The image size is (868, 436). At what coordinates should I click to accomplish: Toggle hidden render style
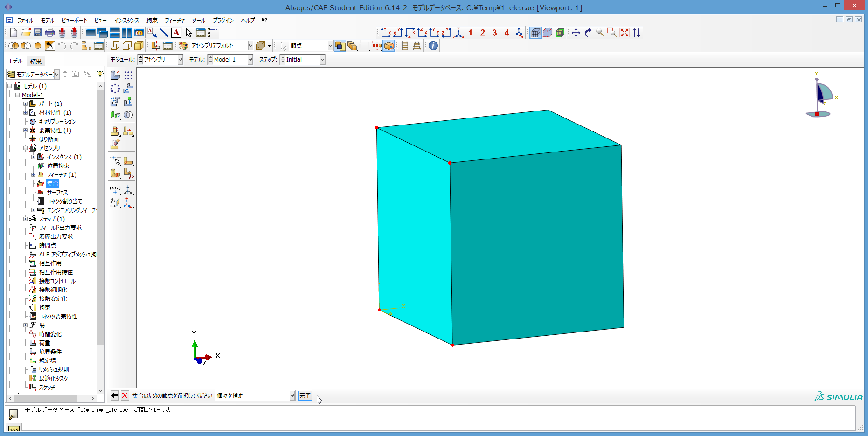127,46
